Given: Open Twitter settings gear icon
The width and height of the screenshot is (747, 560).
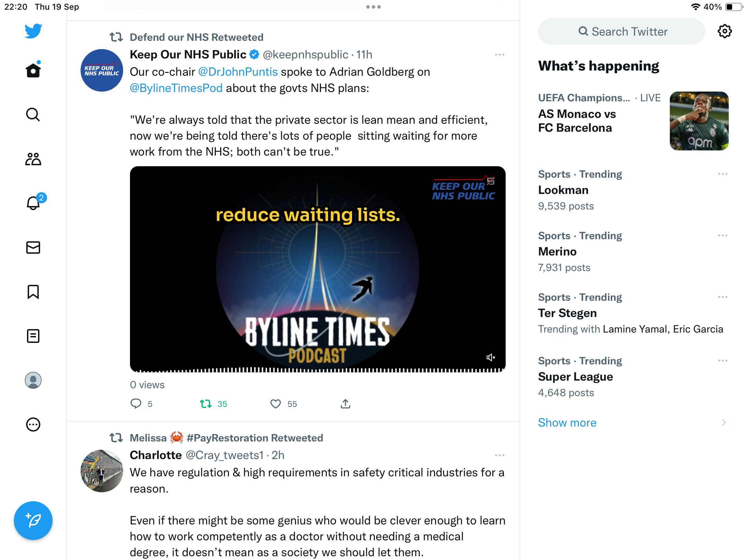Looking at the screenshot, I should point(725,31).
